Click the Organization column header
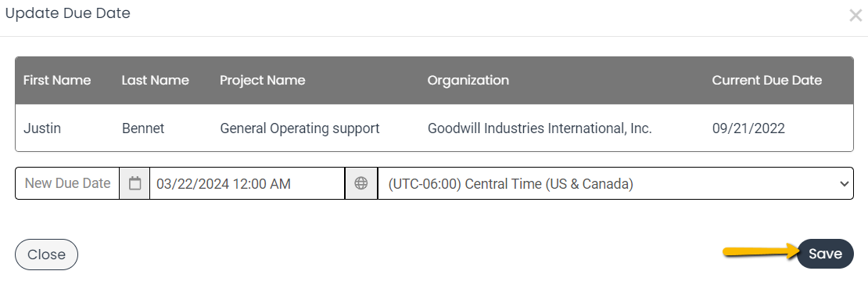This screenshot has height=289, width=868. 468,81
